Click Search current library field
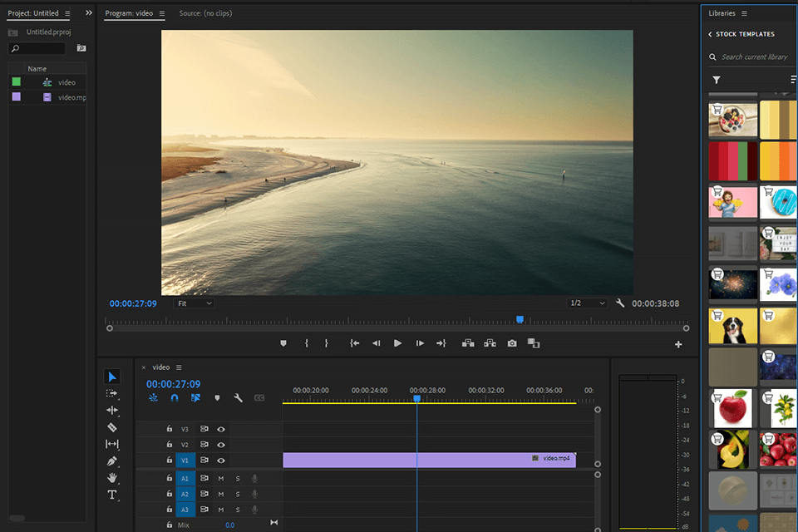The height and width of the screenshot is (532, 798). (754, 57)
